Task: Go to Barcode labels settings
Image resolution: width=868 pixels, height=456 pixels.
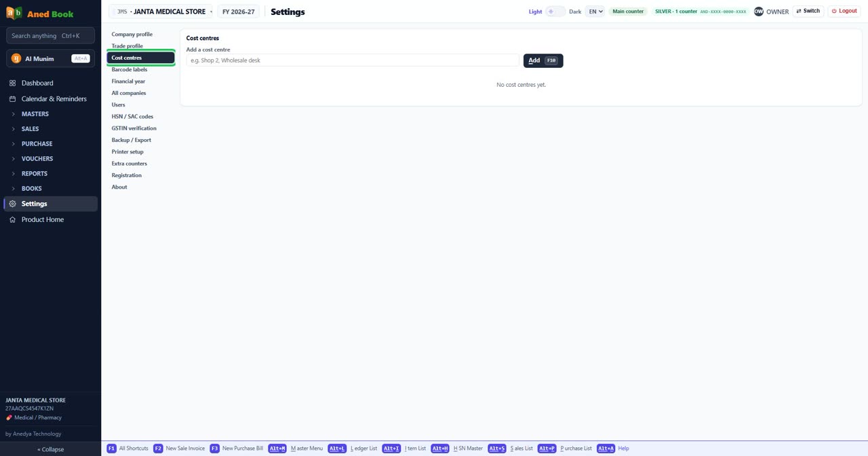Action: 140,70
